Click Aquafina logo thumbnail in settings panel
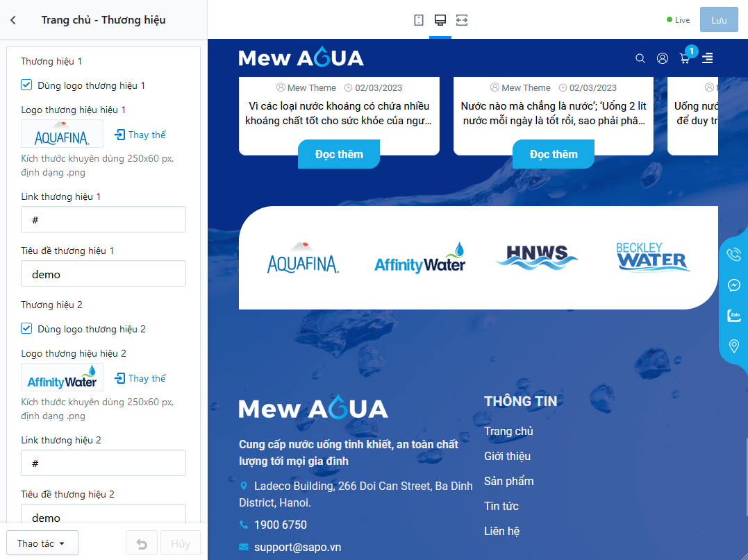Viewport: 748px width, 560px height. pos(62,133)
